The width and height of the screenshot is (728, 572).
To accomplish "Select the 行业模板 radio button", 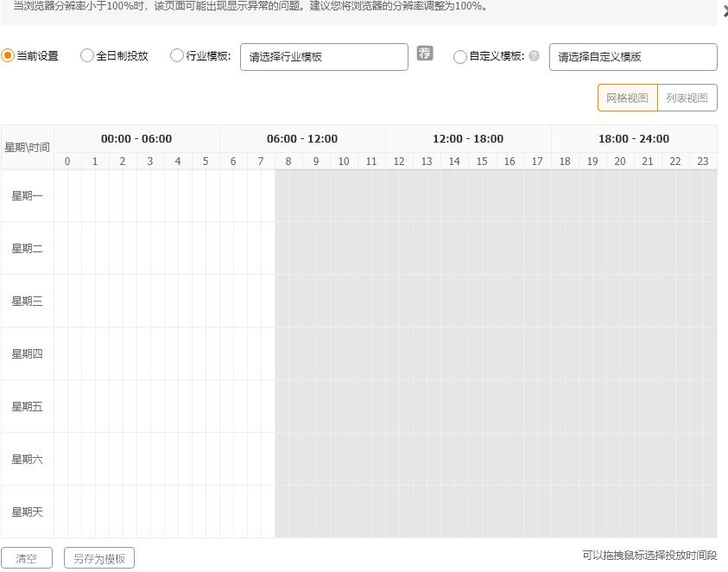I will 176,55.
